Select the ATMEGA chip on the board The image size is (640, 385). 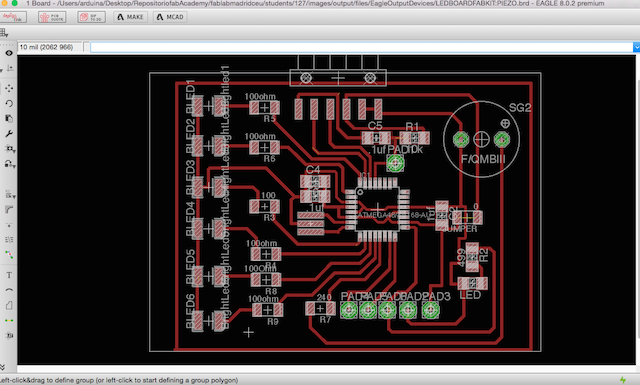378,209
